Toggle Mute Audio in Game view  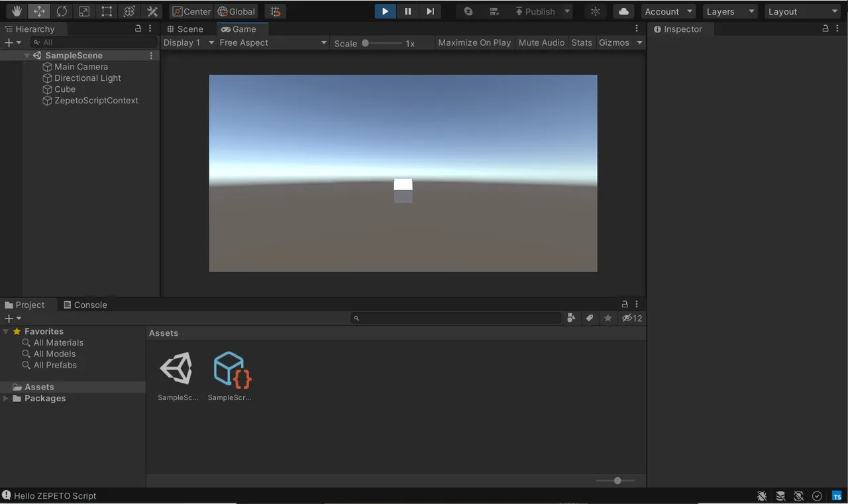541,42
